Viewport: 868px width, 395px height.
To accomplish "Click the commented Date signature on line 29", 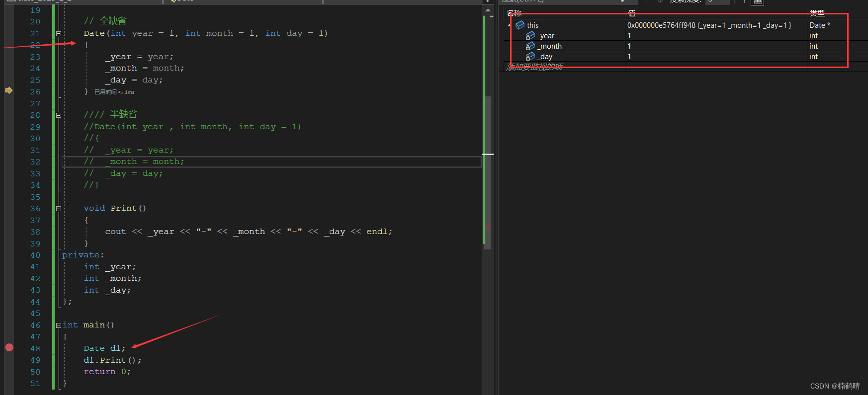I will (x=192, y=127).
